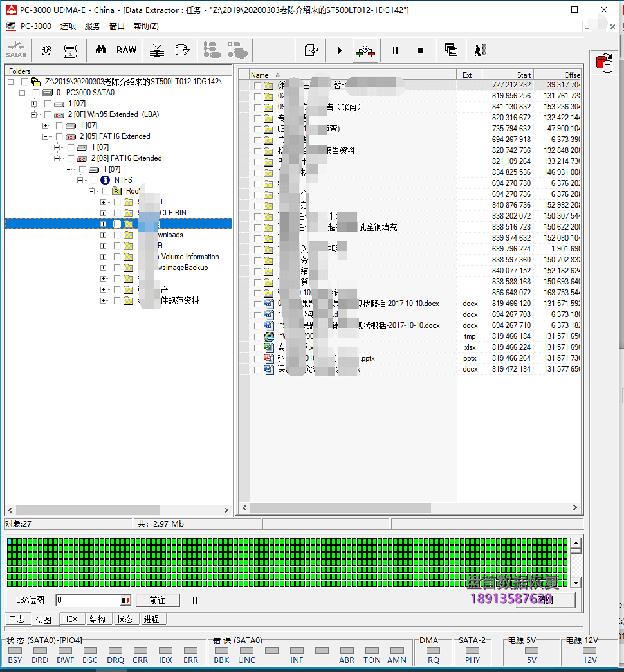Pause the running process in toolbar
The width and height of the screenshot is (624, 672).
pyautogui.click(x=395, y=51)
